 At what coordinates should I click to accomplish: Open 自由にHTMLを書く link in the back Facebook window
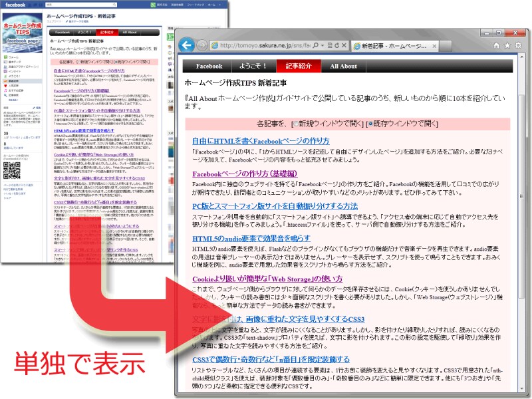[89, 70]
